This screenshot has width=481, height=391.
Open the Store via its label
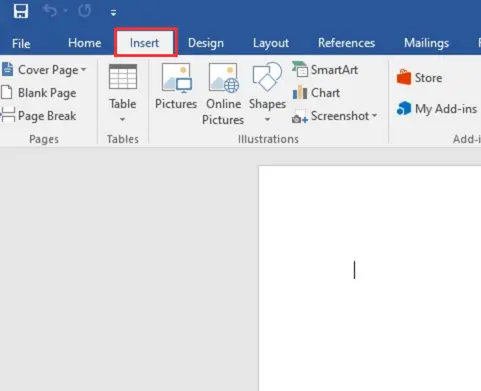428,78
